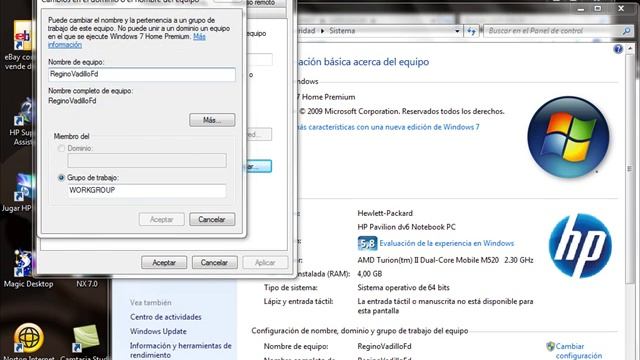Click the HP logo image

click(x=580, y=246)
